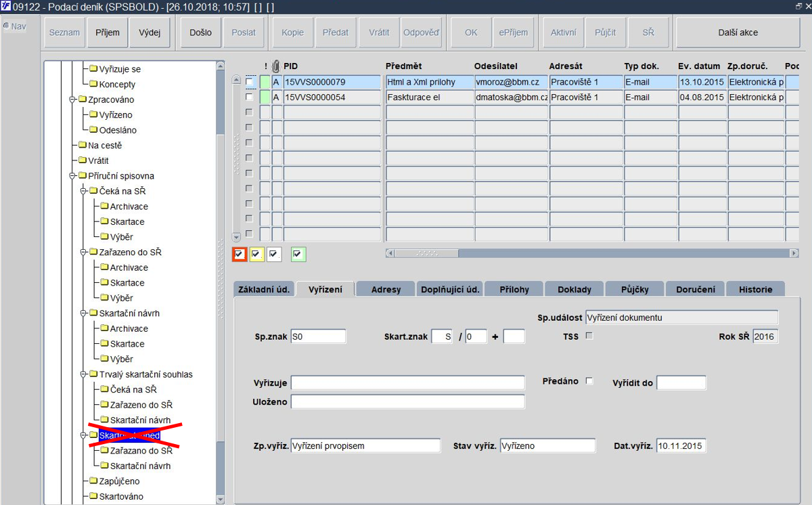Click the Skartováno folder icon

93,496
